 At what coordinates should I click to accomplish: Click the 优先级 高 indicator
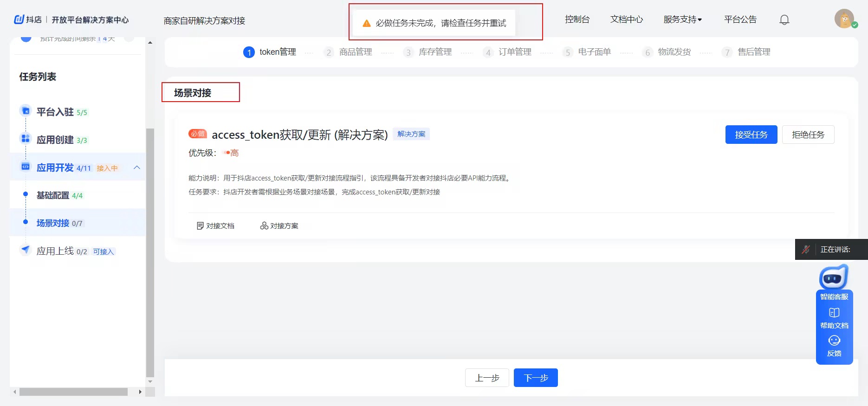(231, 153)
